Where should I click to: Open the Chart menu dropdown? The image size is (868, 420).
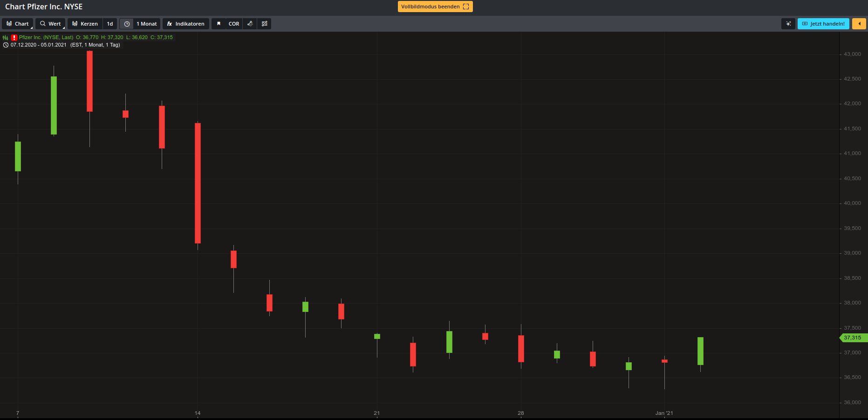tap(17, 24)
